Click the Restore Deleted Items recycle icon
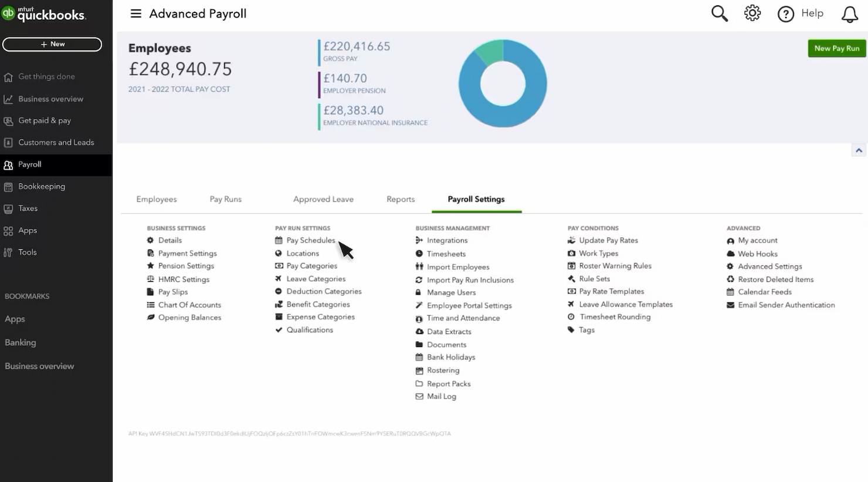 click(730, 279)
